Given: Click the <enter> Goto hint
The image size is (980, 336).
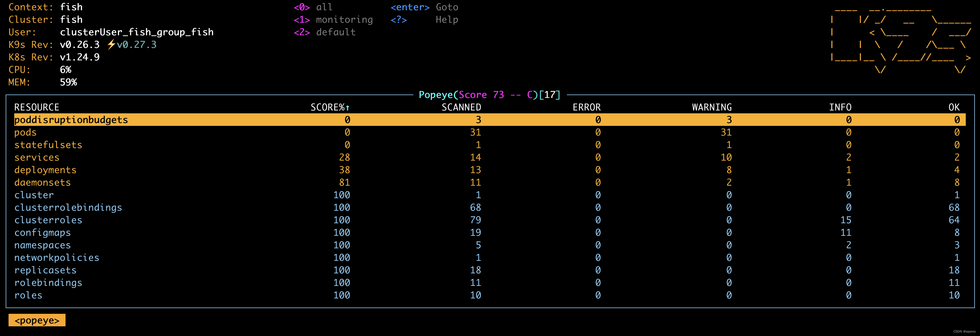Looking at the screenshot, I should 424,7.
